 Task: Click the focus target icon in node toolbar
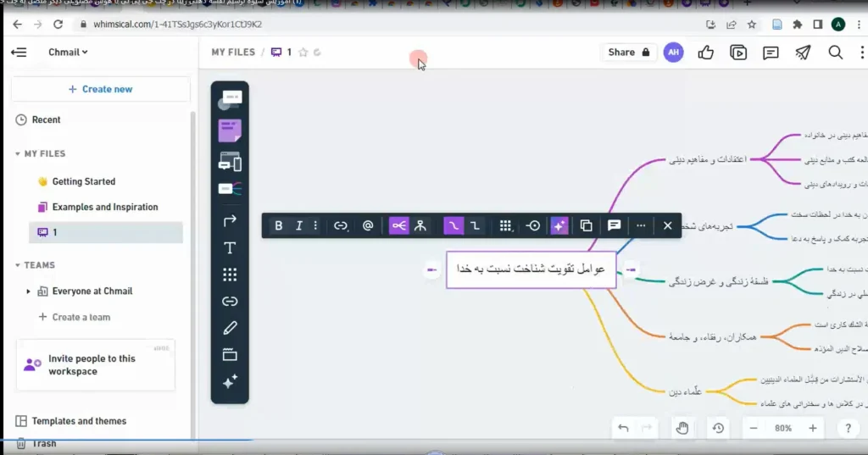[x=533, y=226]
